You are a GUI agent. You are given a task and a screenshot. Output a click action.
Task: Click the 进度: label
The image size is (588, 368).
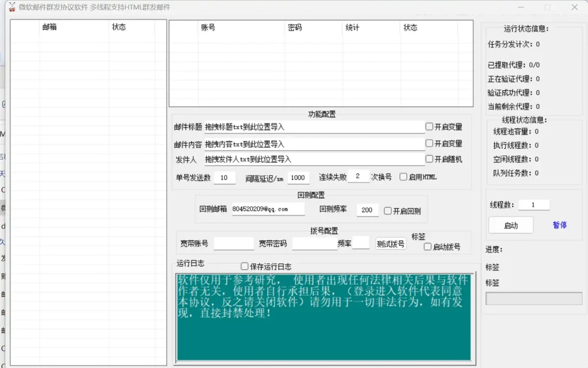coord(494,250)
